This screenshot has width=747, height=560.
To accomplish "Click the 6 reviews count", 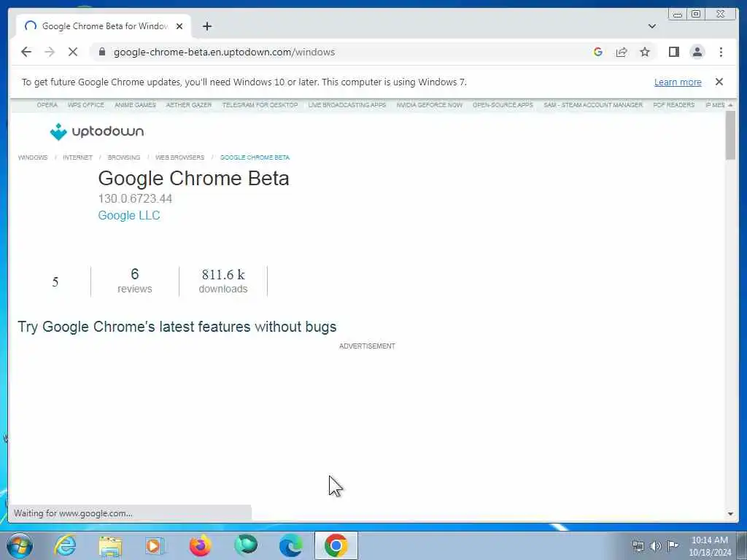I will (x=135, y=281).
